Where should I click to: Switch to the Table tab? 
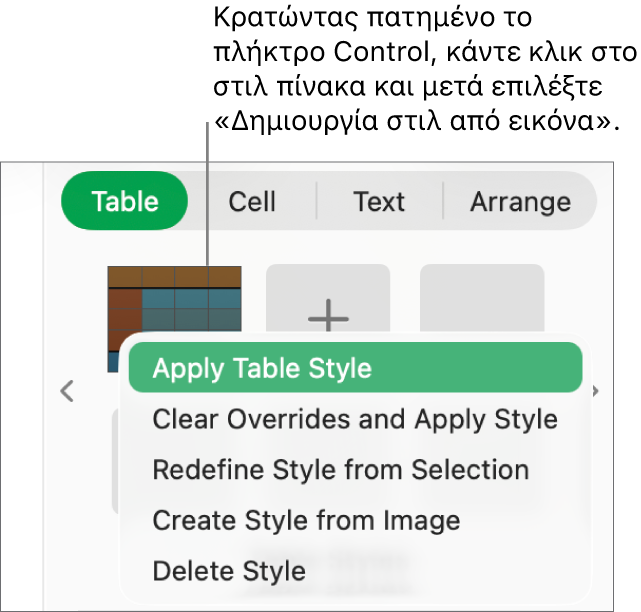pos(125,201)
